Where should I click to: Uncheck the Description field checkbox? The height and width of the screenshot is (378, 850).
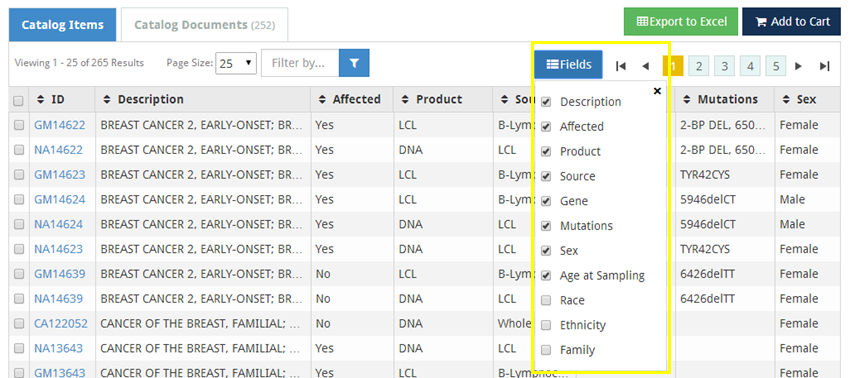click(546, 101)
